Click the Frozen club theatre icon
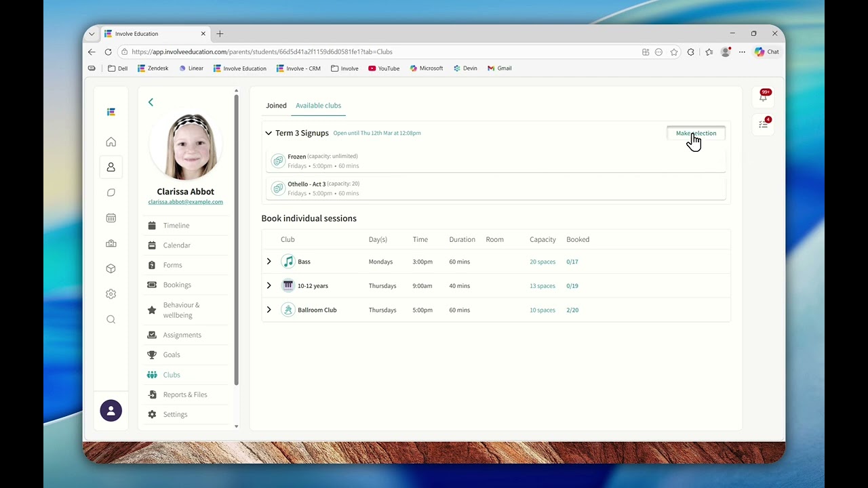Image resolution: width=868 pixels, height=488 pixels. (x=277, y=161)
